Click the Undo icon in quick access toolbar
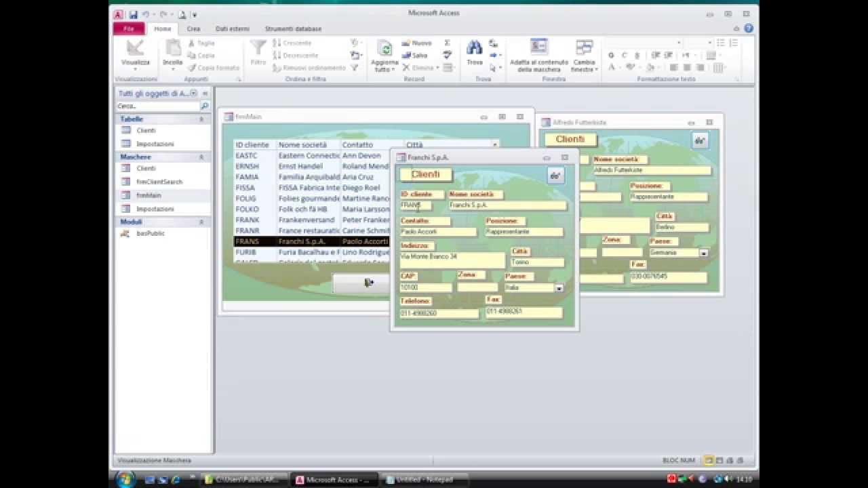 pos(146,14)
